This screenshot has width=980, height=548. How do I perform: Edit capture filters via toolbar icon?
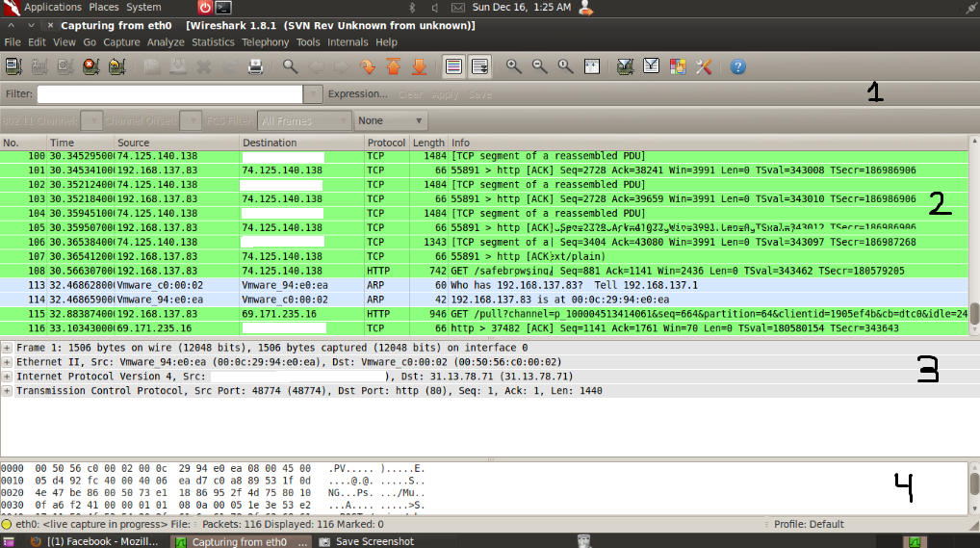[x=625, y=66]
